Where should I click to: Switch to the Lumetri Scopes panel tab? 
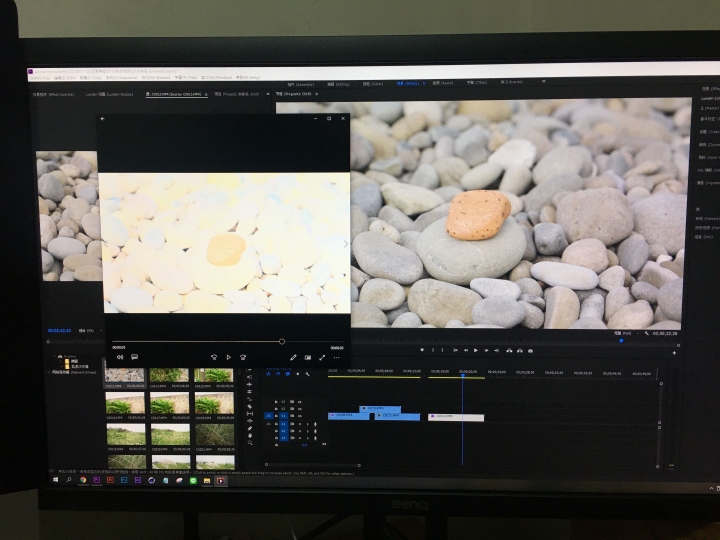pos(109,94)
